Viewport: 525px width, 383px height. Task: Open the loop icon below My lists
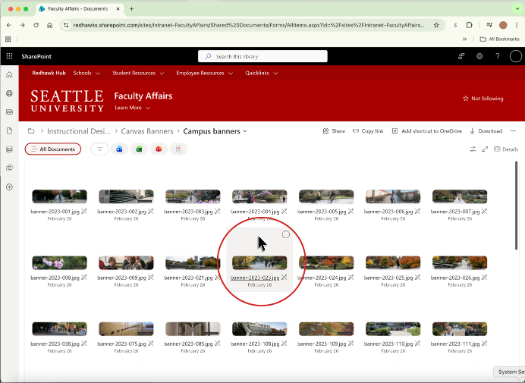pos(9,168)
